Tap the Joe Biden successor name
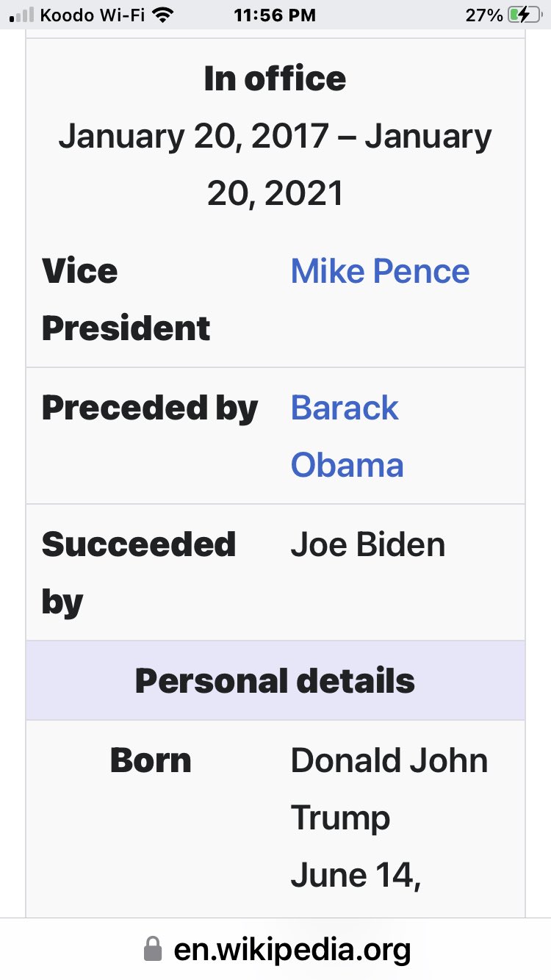This screenshot has height=980, width=551. 368,545
